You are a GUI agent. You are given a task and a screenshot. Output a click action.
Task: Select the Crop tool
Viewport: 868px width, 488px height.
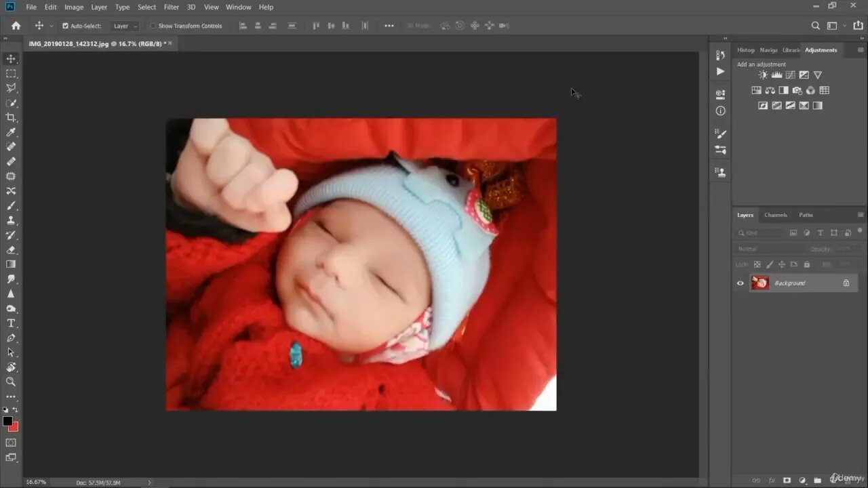point(11,117)
